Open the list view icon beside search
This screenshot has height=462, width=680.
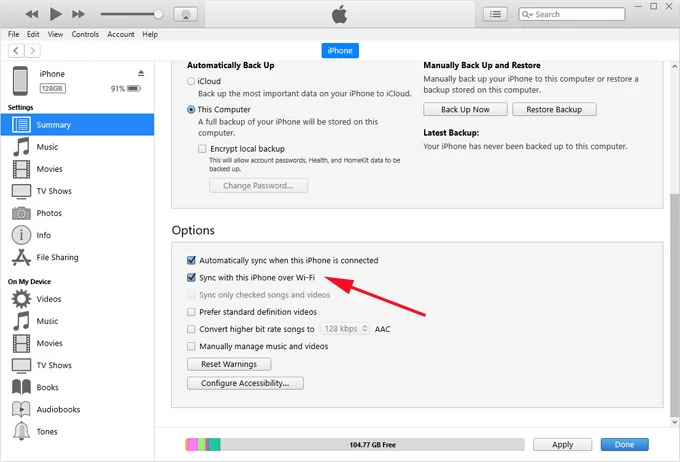point(494,14)
